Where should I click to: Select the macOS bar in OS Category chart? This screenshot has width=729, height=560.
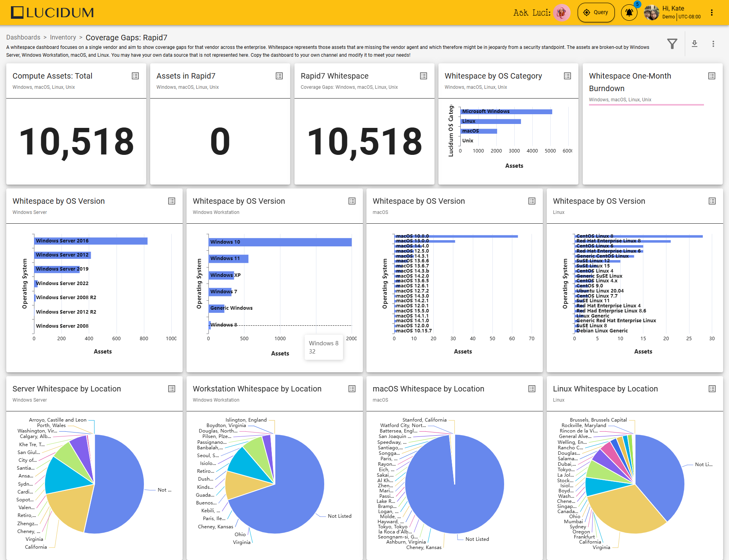479,131
